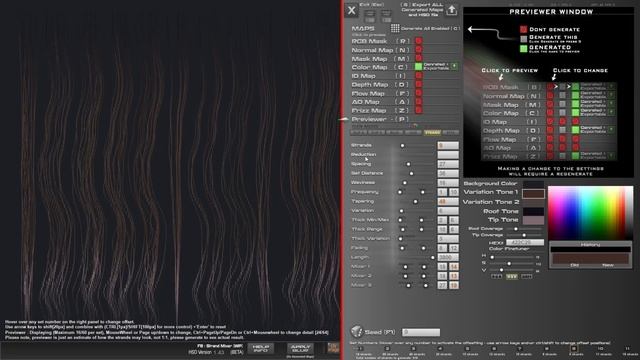
Task: Click the S finetuner slider handle
Action: coord(509,264)
